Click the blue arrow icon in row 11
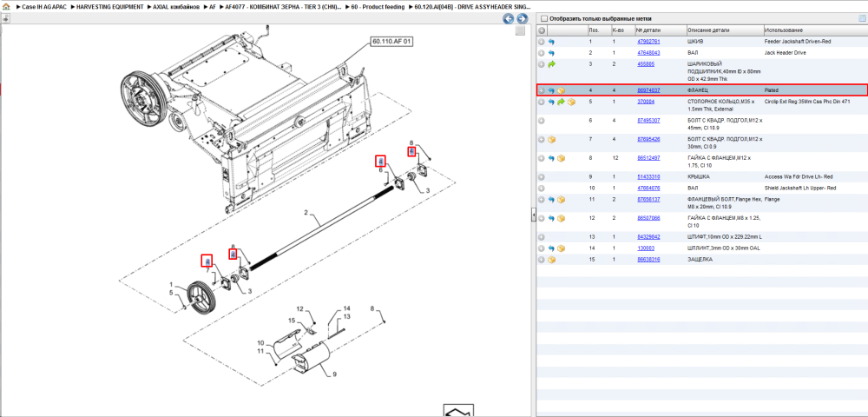Viewport: 868px width, 417px height. click(x=551, y=199)
